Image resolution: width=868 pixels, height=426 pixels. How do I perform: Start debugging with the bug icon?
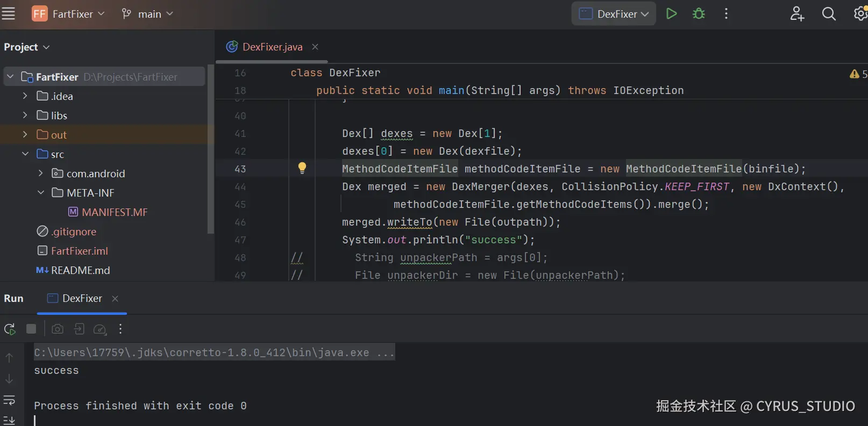699,13
